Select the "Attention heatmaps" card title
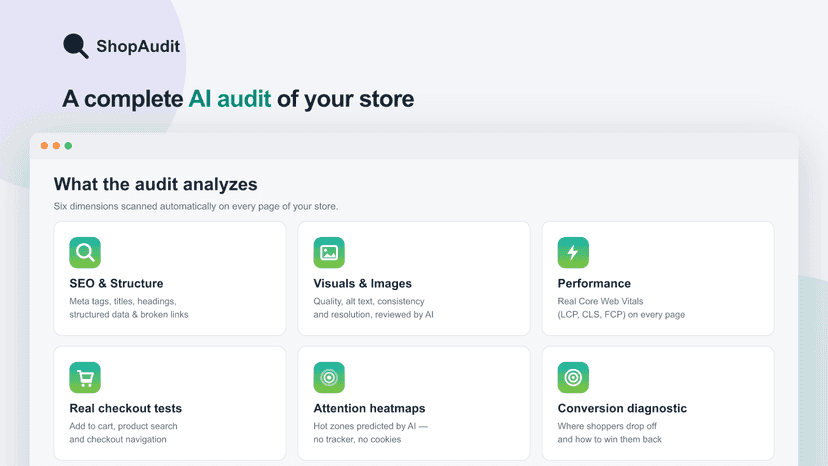Image resolution: width=828 pixels, height=466 pixels. click(369, 408)
